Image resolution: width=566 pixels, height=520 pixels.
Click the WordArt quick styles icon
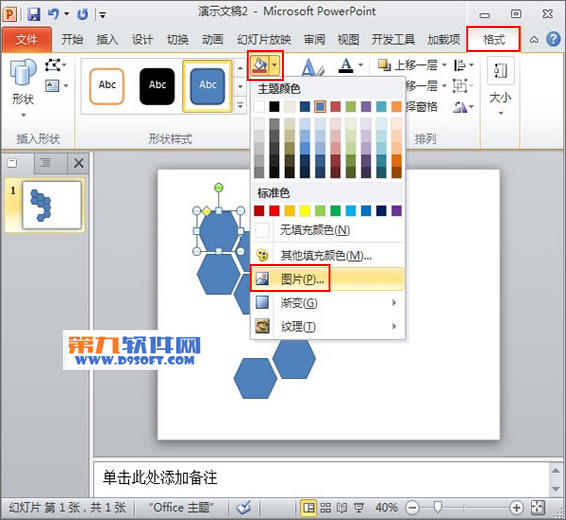point(313,67)
